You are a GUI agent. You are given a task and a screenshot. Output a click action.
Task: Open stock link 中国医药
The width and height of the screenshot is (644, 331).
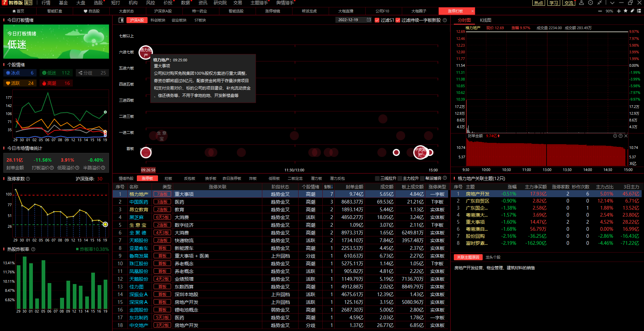click(139, 202)
